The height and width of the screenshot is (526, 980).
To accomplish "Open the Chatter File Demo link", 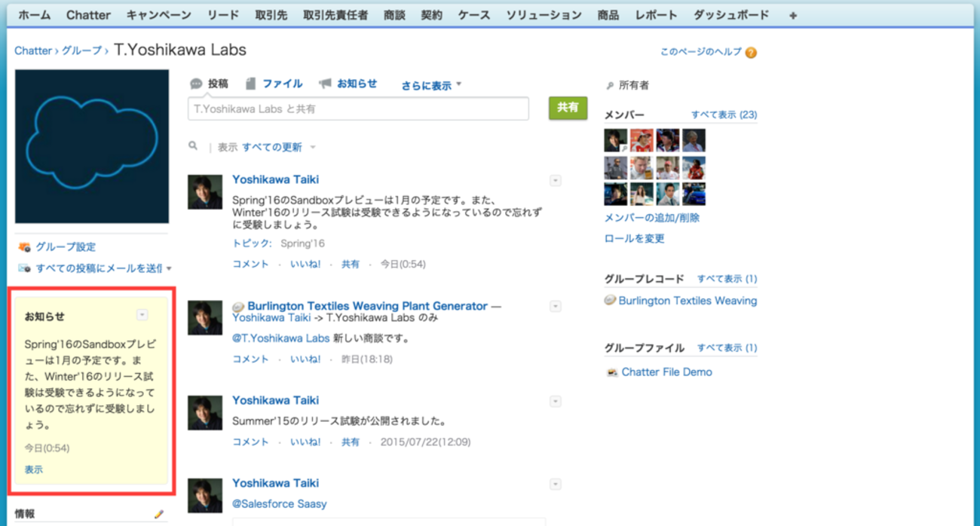I will (x=666, y=372).
